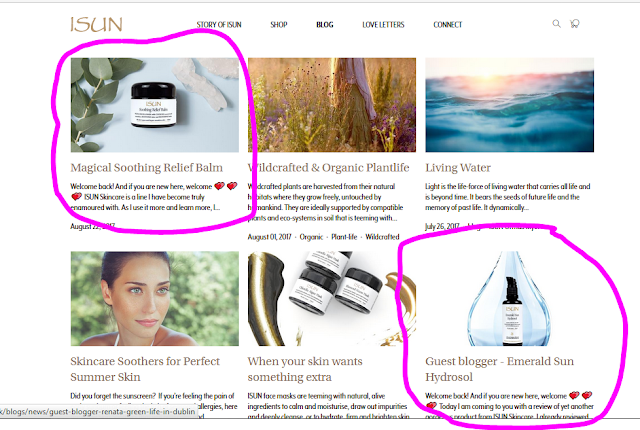Screen dimensions: 640x430
Task: Click the Living Water article title
Action: pos(458,168)
